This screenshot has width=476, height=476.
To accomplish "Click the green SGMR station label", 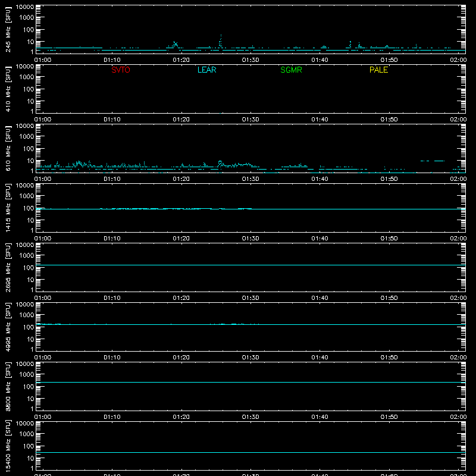I will tap(291, 70).
